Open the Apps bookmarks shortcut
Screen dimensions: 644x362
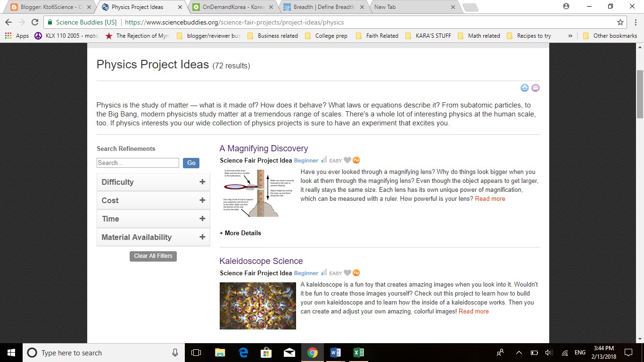pos(17,36)
